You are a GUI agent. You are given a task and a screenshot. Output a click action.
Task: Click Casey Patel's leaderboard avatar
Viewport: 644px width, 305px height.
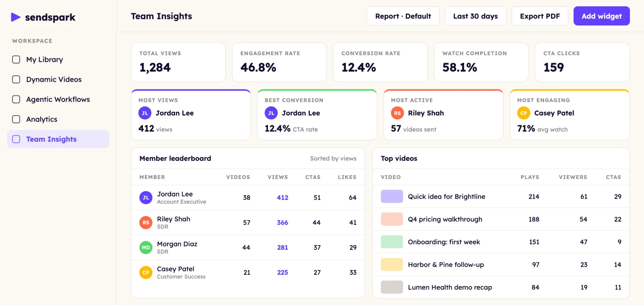point(146,272)
